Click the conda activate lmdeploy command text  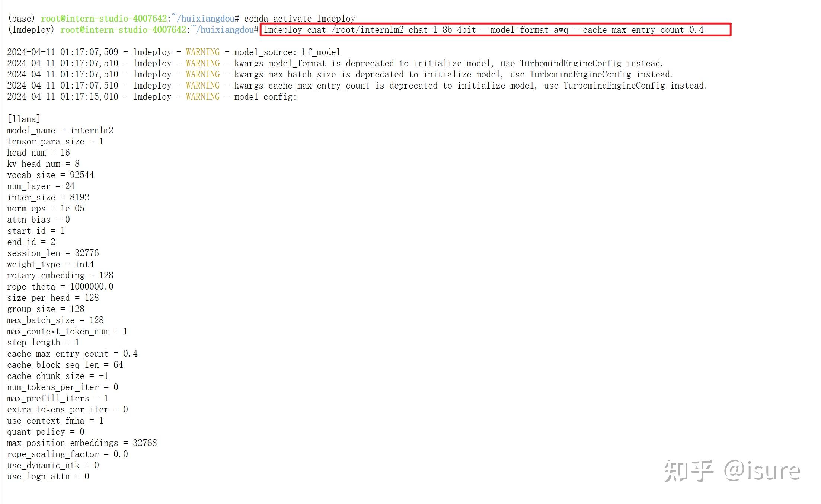[299, 19]
